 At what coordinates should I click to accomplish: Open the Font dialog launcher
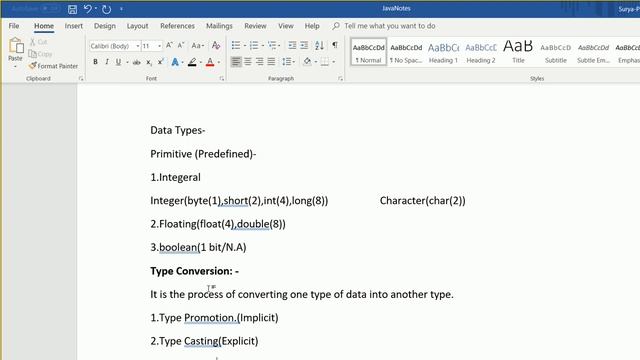click(222, 78)
